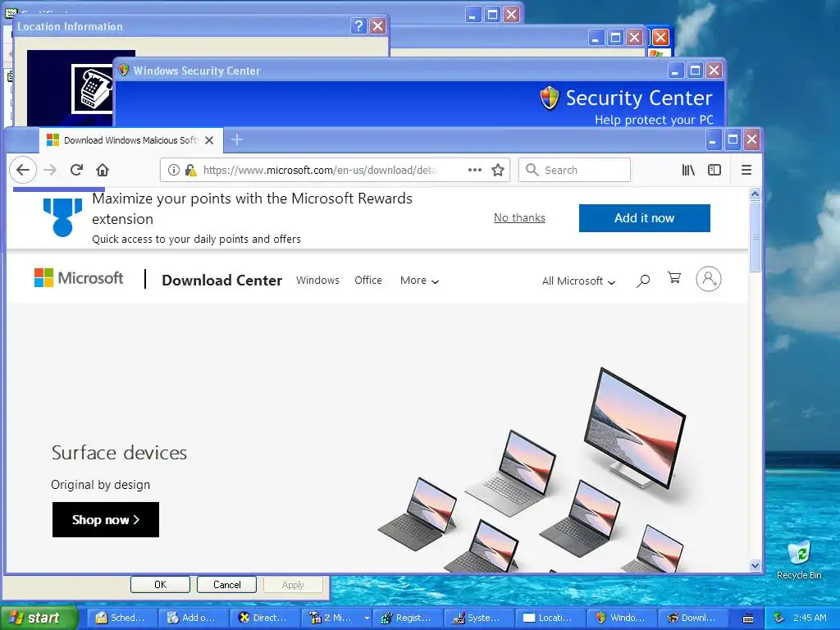840x630 pixels.
Task: Click the Surface devices heading text
Action: click(x=119, y=453)
